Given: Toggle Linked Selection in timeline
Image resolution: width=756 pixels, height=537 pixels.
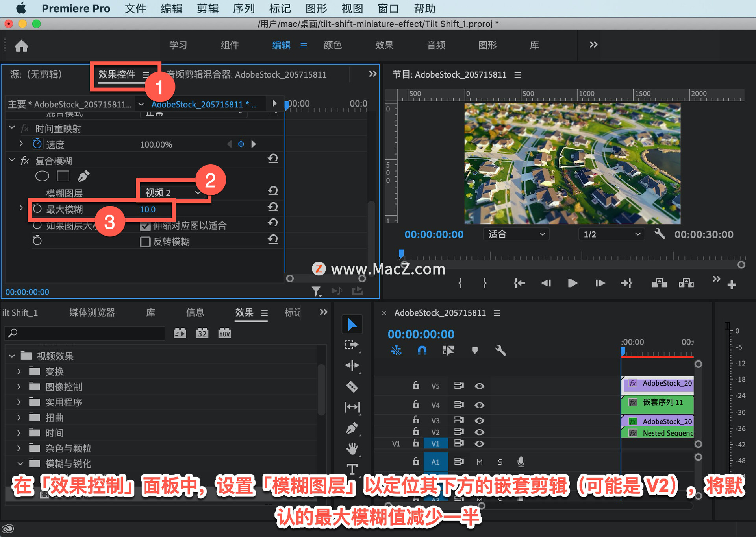Looking at the screenshot, I should [x=448, y=350].
